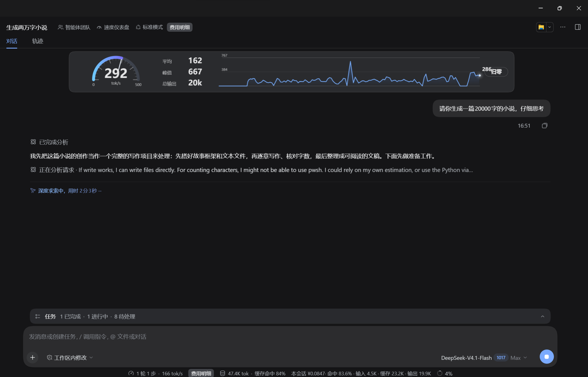
Task: Click the 本会话 ¥0.0847 cost text
Action: tap(308, 374)
